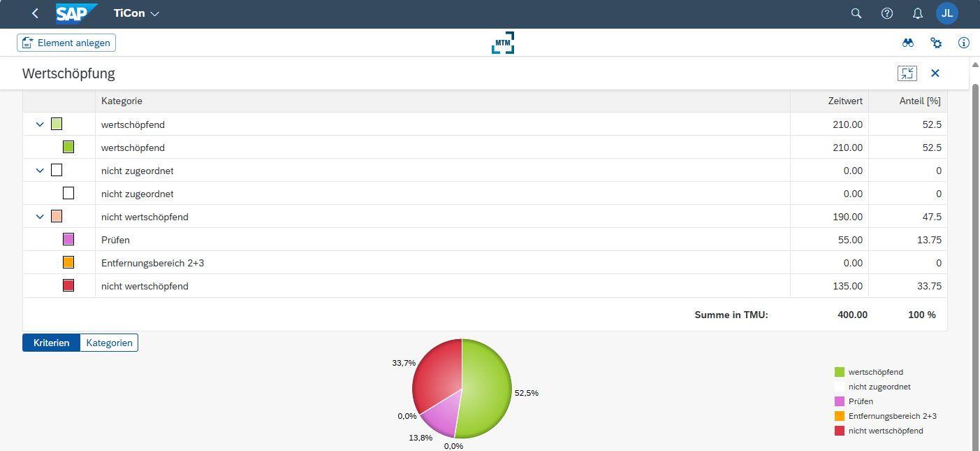Click the binoculars icon in toolbar
The width and height of the screenshot is (980, 451).
(x=907, y=43)
